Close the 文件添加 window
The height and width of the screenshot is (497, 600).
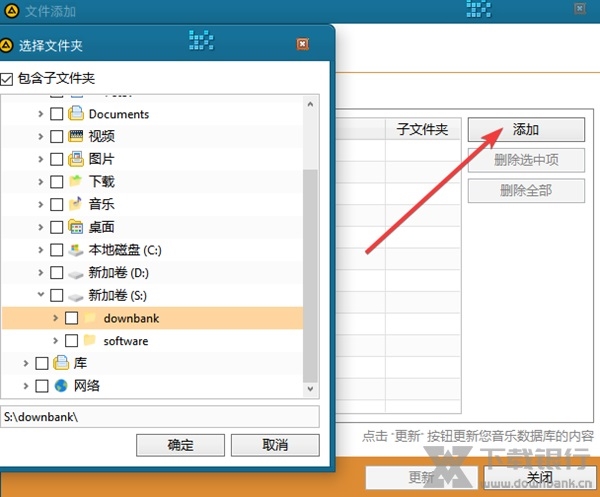[580, 8]
